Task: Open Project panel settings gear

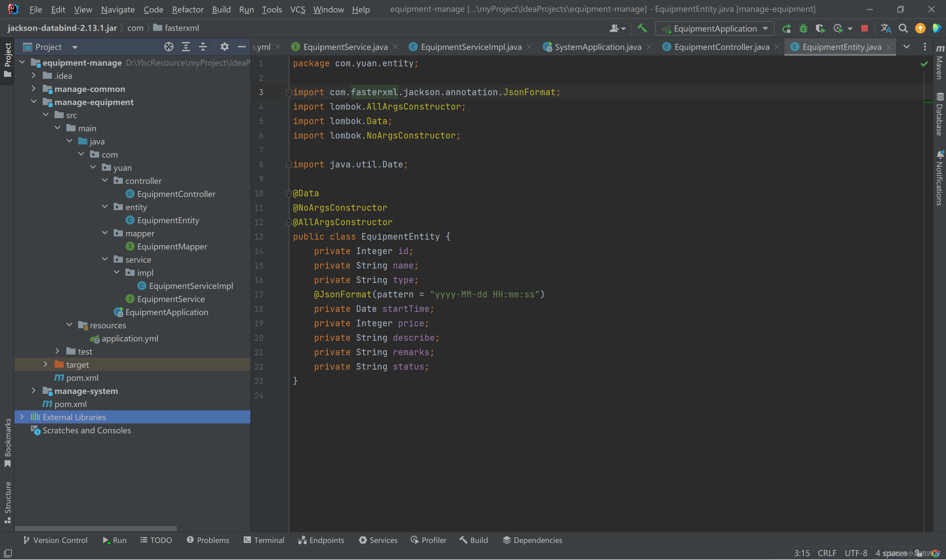Action: (x=225, y=47)
